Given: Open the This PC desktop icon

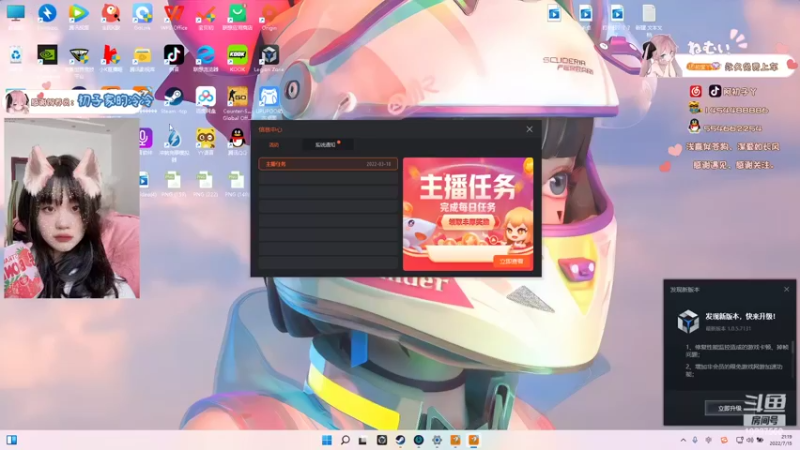Looking at the screenshot, I should (15, 14).
